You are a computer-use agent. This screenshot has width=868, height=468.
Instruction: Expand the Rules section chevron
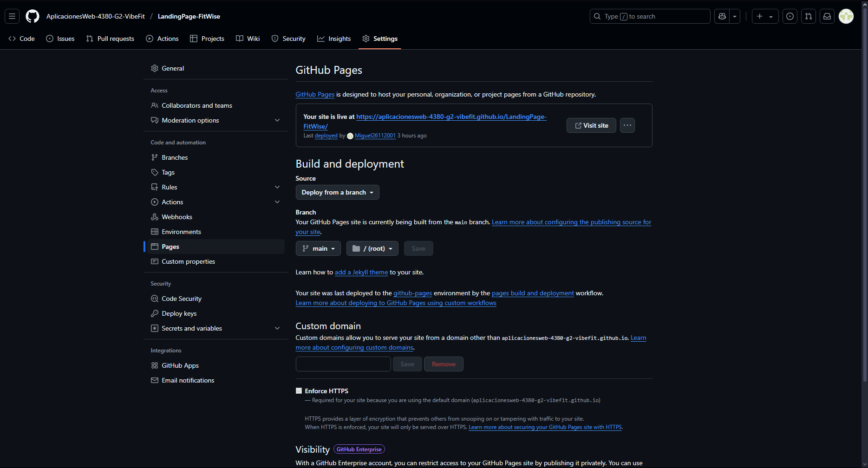277,187
